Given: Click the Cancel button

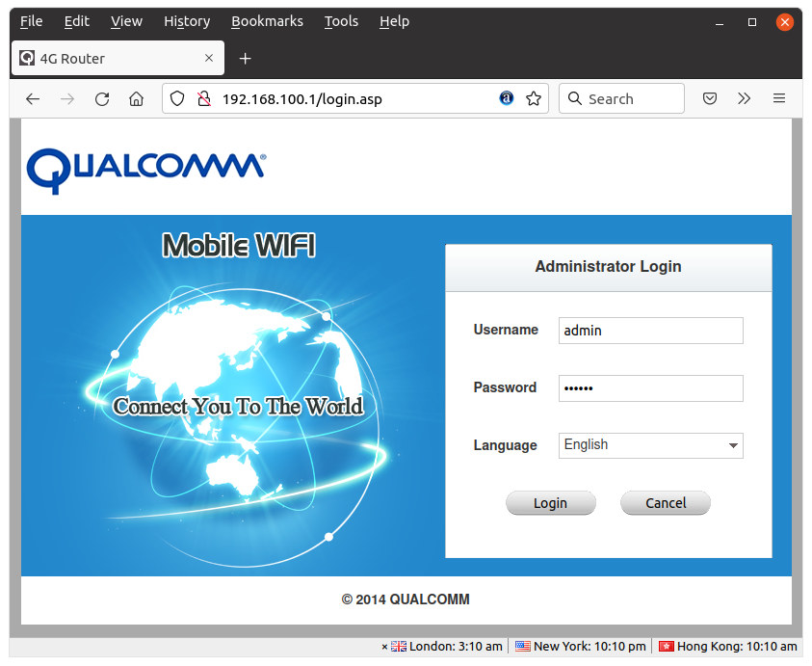Looking at the screenshot, I should click(666, 503).
